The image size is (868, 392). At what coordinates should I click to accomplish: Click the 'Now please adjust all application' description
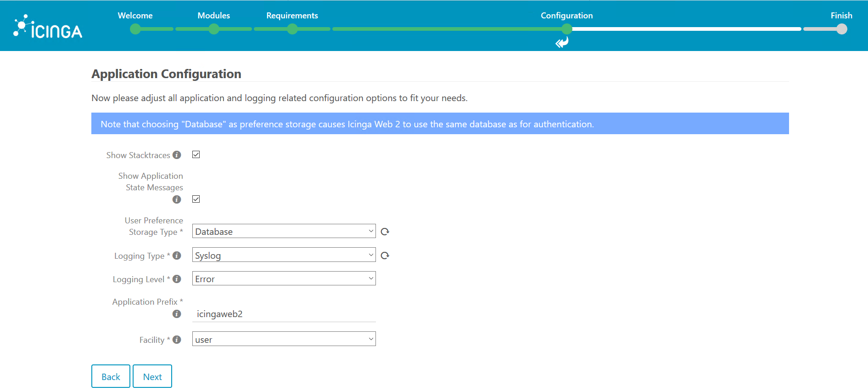point(280,98)
